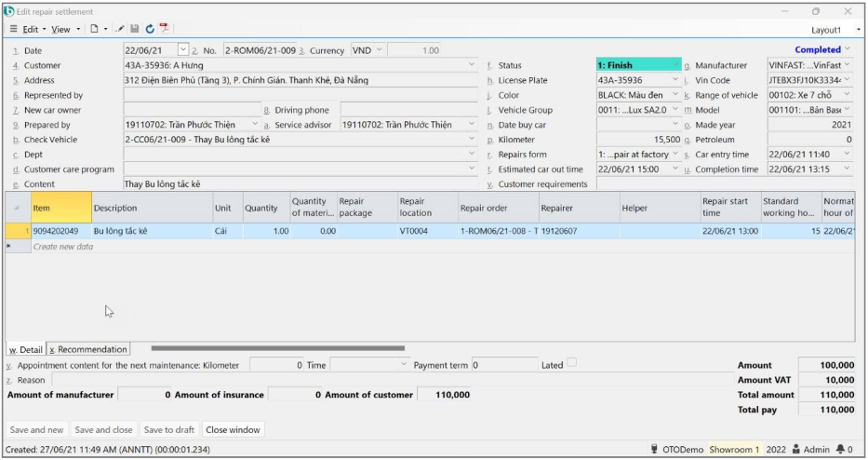Click the New document icon
The image size is (868, 460).
click(x=94, y=29)
